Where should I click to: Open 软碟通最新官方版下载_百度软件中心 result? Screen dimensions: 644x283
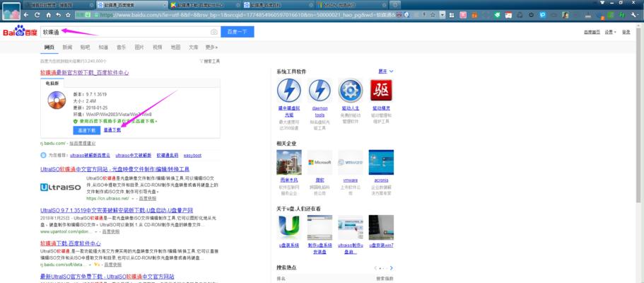85,73
